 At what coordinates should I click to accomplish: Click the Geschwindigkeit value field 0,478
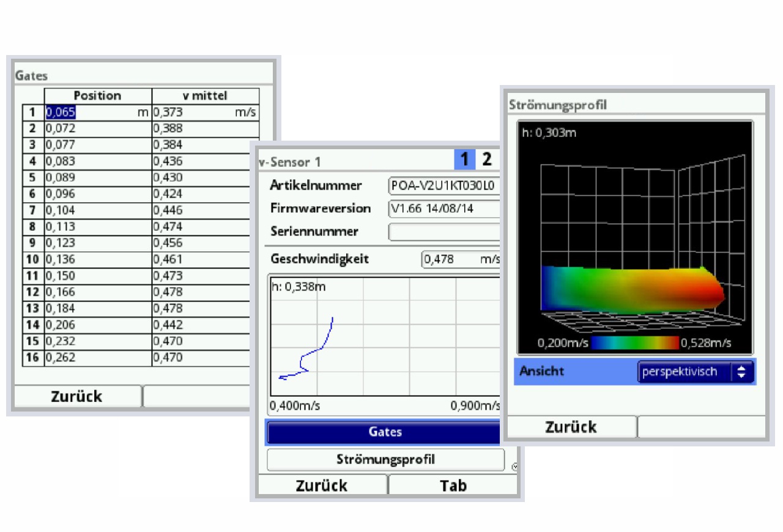tap(461, 259)
